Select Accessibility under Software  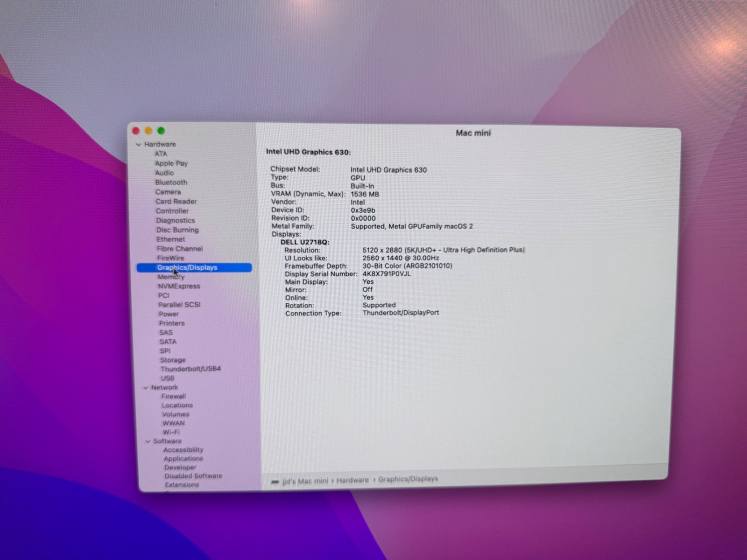pyautogui.click(x=183, y=449)
